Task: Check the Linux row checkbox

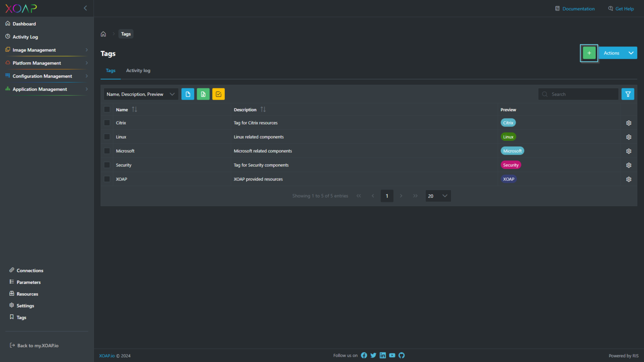Action: click(107, 137)
